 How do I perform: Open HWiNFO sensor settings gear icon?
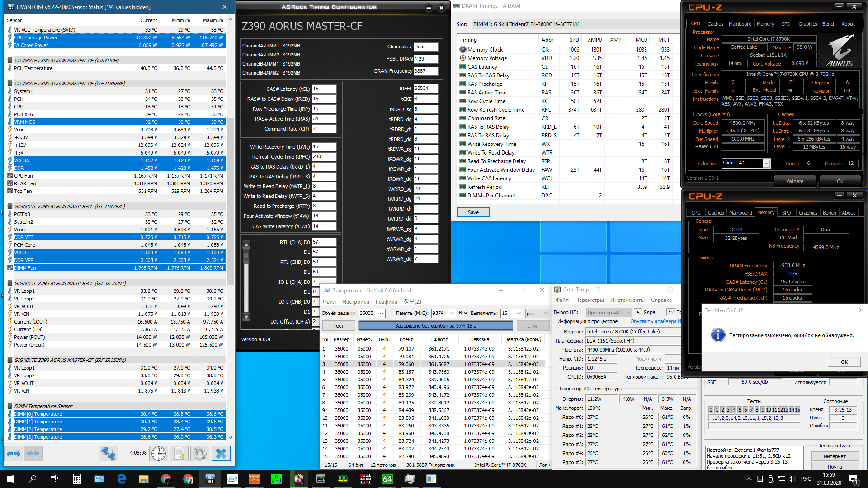pos(200,454)
